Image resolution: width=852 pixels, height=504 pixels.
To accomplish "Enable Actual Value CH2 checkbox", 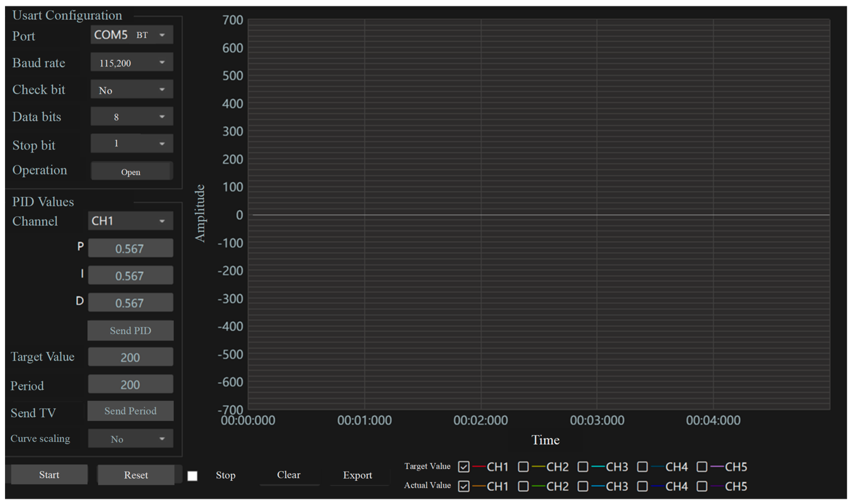I will tap(523, 486).
